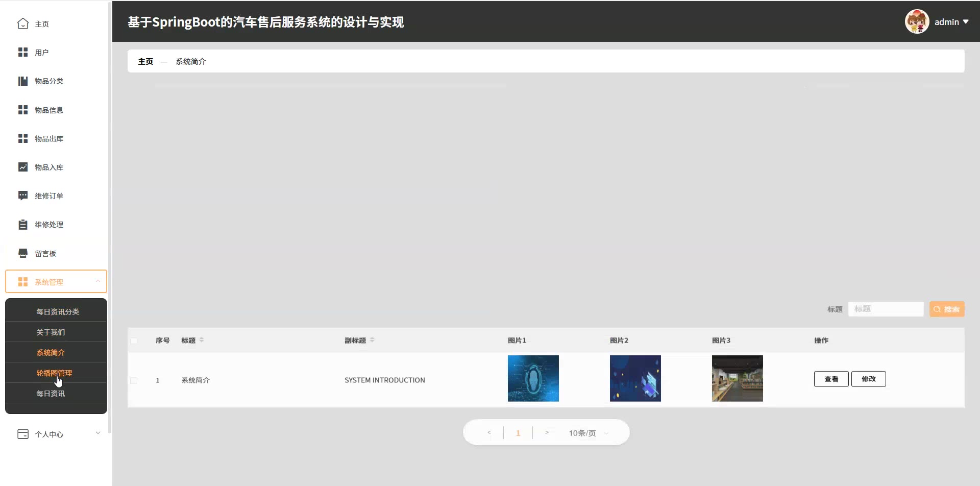
Task: Open the 物品信息 sidebar menu
Action: coord(49,110)
